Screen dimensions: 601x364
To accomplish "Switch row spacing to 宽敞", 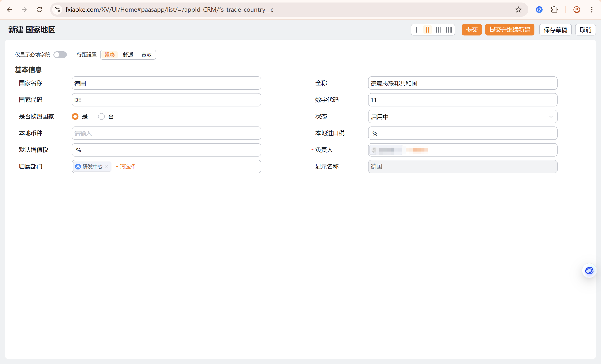I will pyautogui.click(x=146, y=55).
